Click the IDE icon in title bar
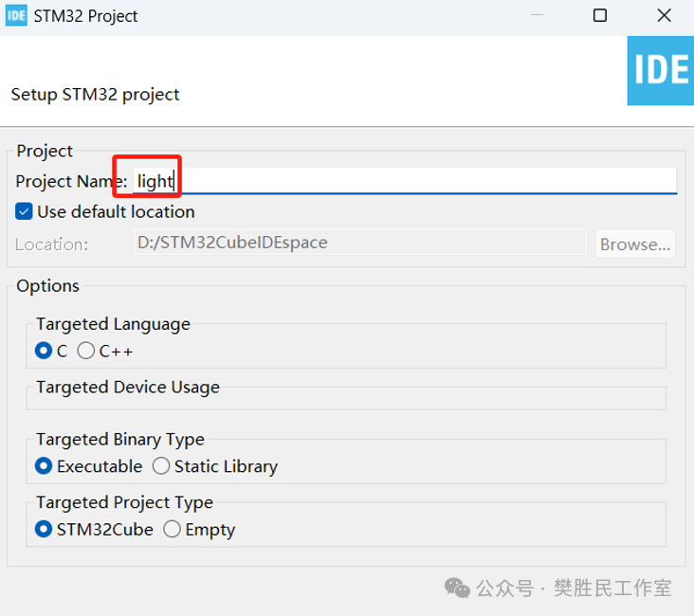 pos(16,16)
